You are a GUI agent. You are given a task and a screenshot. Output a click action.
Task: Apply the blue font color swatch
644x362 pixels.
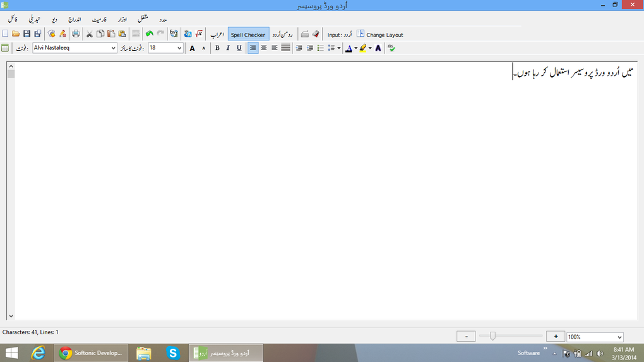[x=349, y=48]
